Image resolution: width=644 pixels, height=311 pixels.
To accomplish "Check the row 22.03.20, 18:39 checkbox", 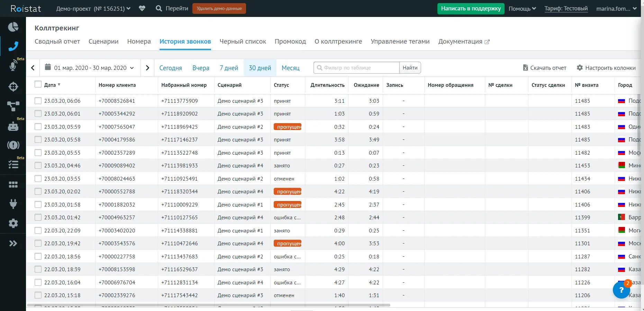I will pyautogui.click(x=38, y=269).
